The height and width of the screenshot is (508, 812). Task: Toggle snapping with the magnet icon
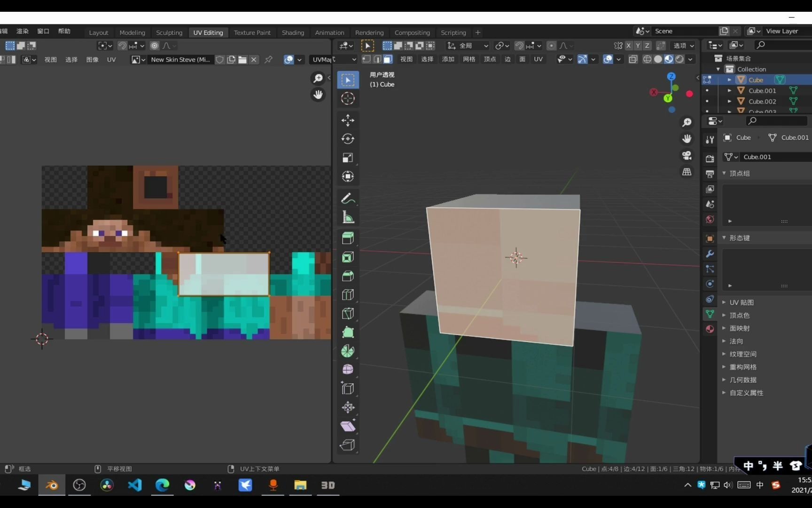[x=519, y=46]
